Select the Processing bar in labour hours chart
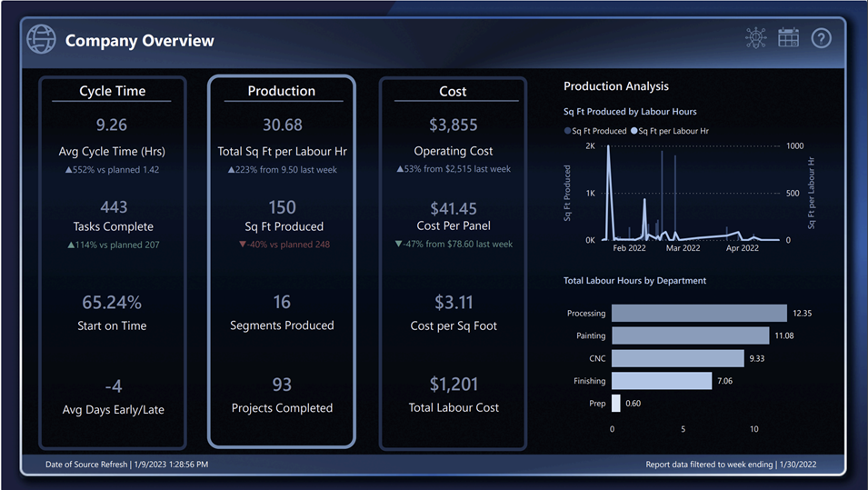The height and width of the screenshot is (490, 868). (x=698, y=313)
